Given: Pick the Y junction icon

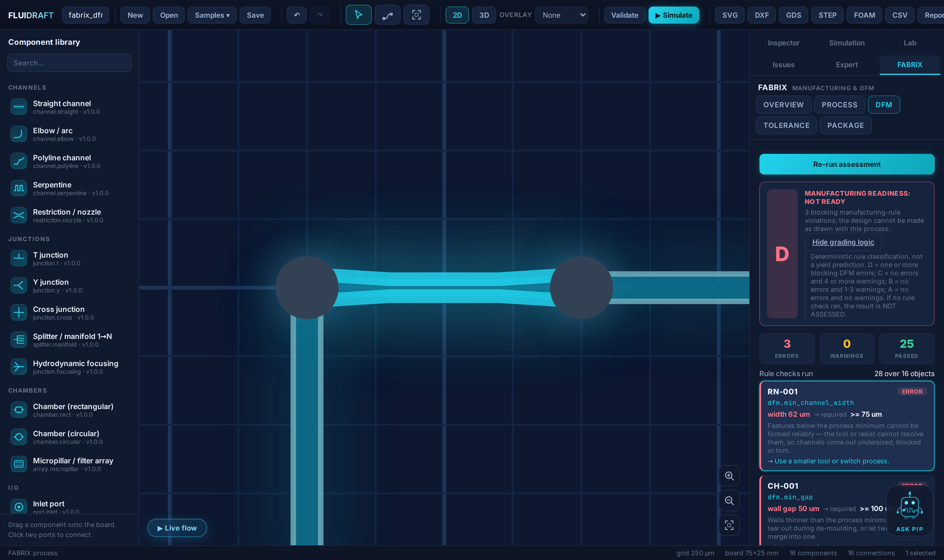Looking at the screenshot, I should point(19,285).
